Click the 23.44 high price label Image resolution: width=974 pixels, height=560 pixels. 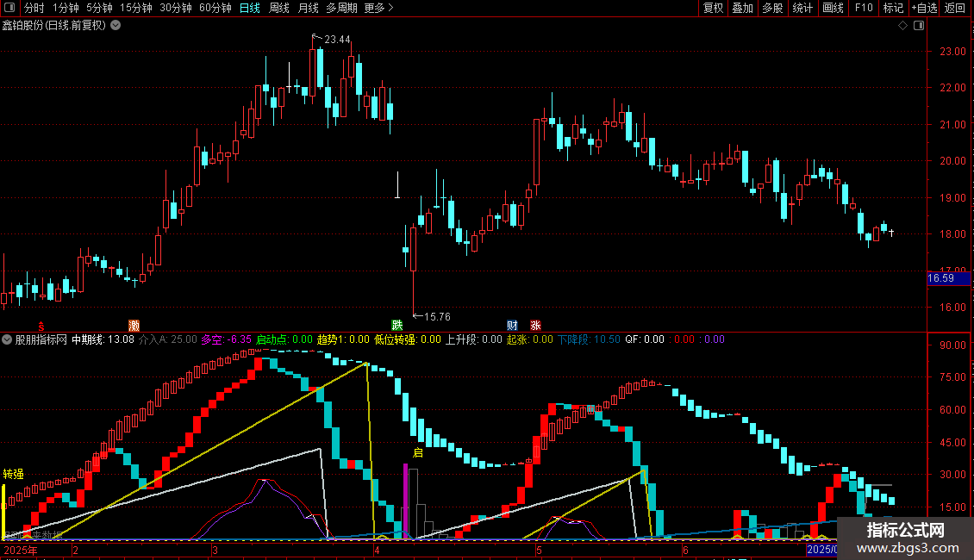(337, 39)
